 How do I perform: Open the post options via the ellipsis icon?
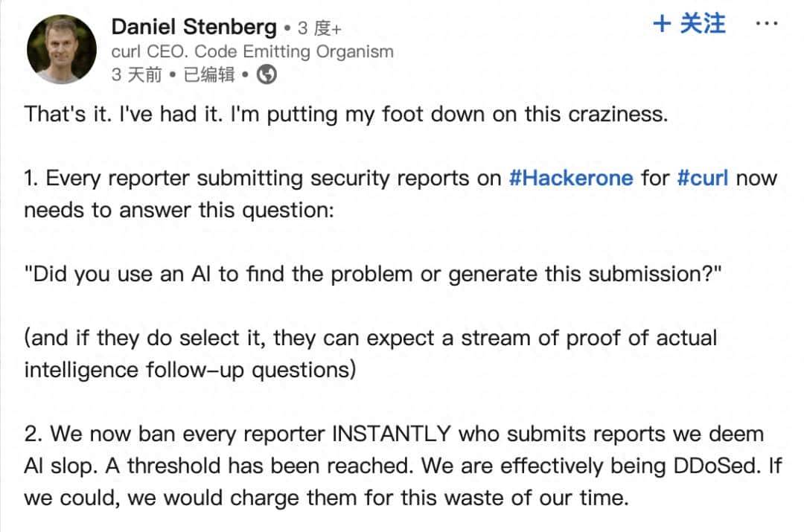pos(767,25)
